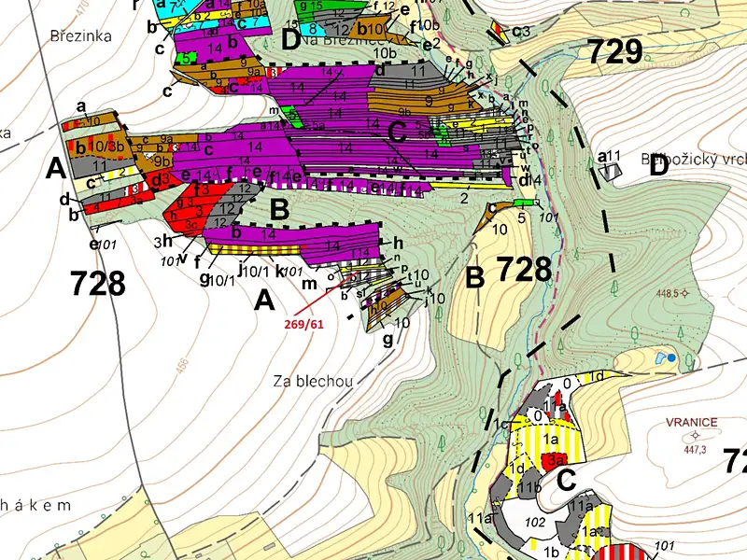Select the "a11" stand label
Screen dimensions: 747x560
[x=610, y=156]
